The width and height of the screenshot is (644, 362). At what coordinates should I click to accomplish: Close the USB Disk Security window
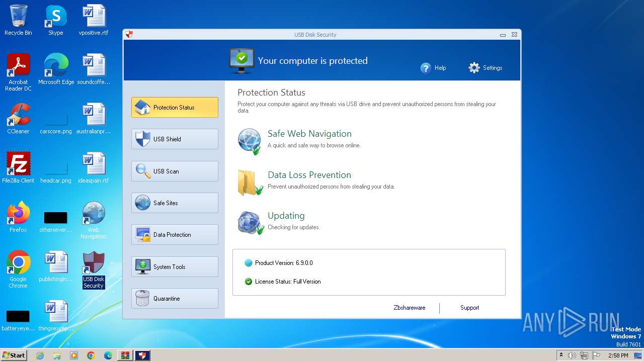pyautogui.click(x=514, y=35)
